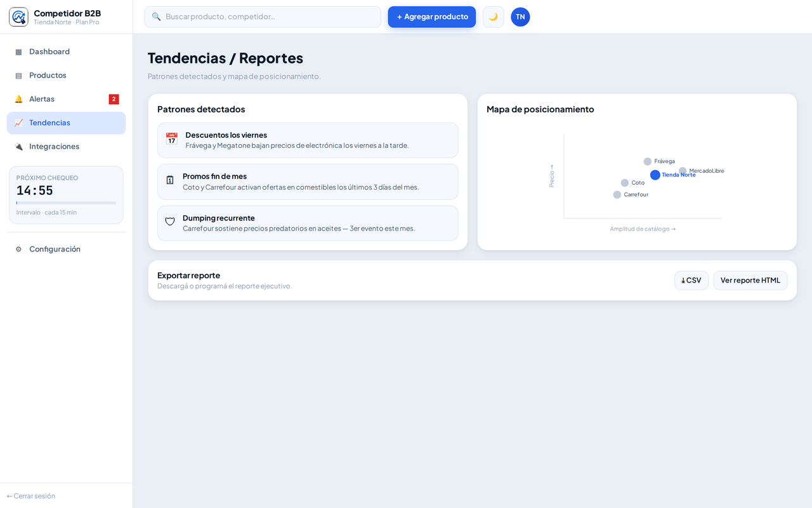Screen dimensions: 812x508
Task: Click the MercadoLibre gray map point
Action: (x=683, y=171)
